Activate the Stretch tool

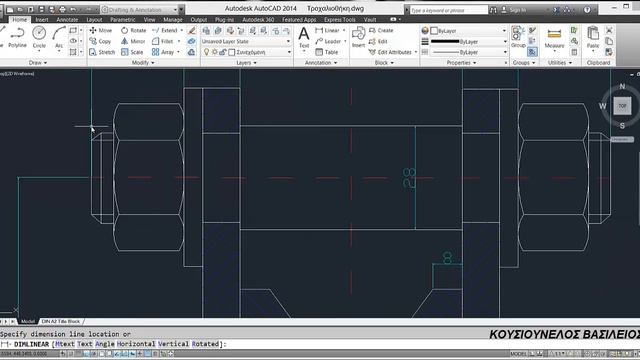102,52
